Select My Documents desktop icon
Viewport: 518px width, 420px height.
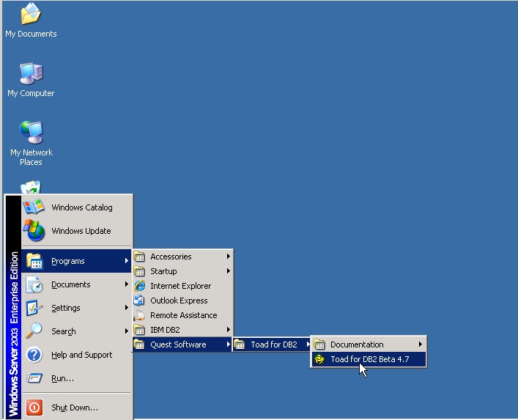pos(31,21)
